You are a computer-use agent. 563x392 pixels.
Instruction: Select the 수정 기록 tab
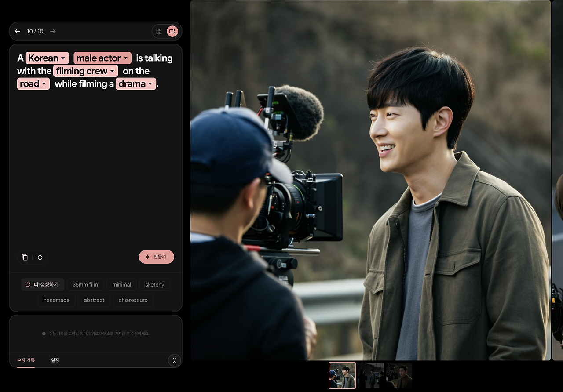point(26,360)
